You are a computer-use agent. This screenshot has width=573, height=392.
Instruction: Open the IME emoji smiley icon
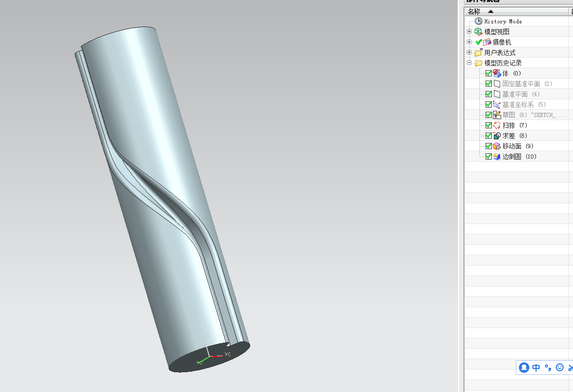tap(559, 368)
